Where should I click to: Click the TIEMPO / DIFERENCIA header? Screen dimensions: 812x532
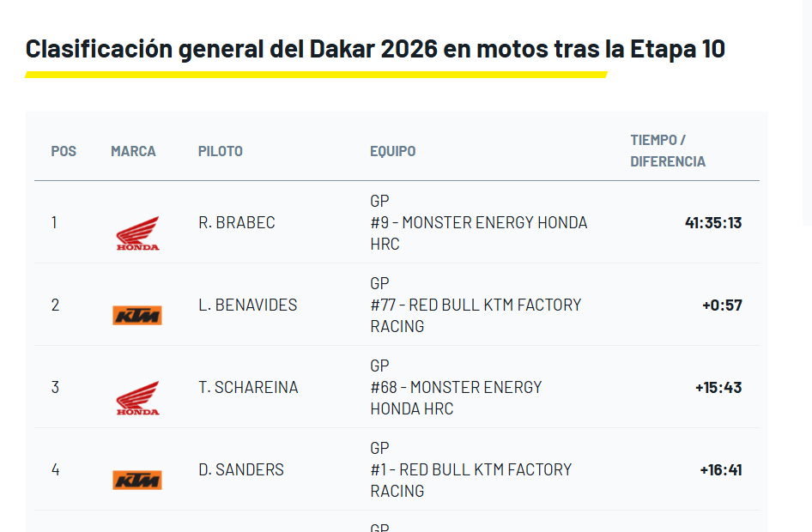coord(668,150)
